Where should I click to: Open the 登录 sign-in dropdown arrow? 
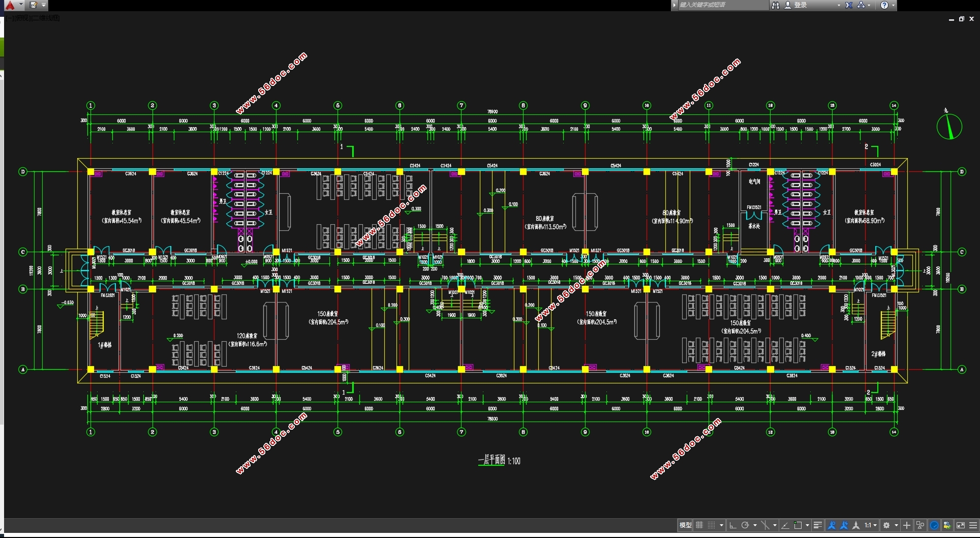coord(839,5)
